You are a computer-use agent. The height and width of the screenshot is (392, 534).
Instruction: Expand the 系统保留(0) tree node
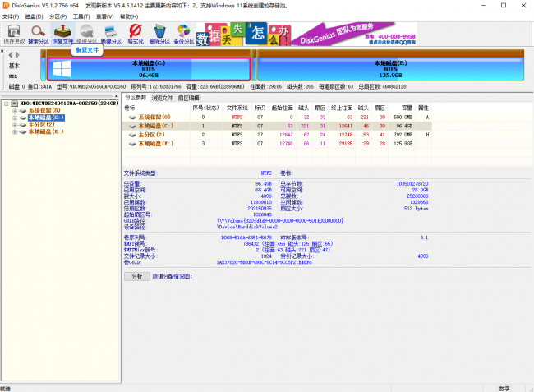(15, 111)
